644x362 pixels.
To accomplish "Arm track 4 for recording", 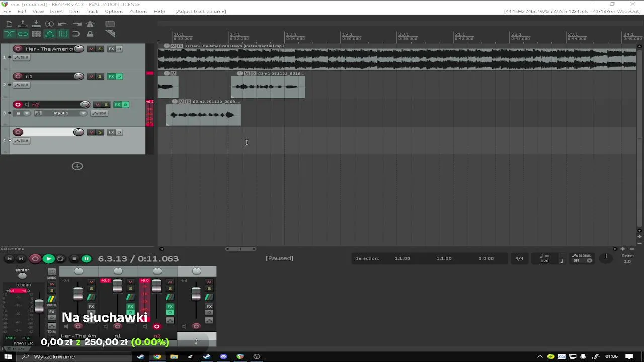I will [18, 132].
